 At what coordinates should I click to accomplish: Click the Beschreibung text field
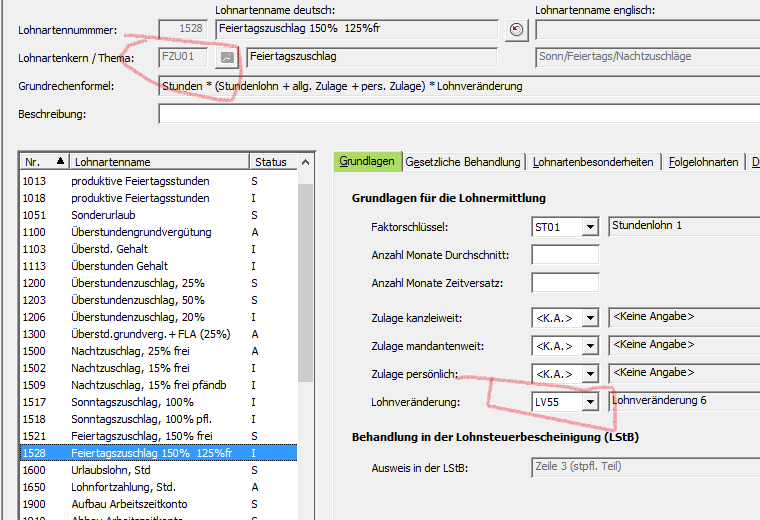[458, 114]
